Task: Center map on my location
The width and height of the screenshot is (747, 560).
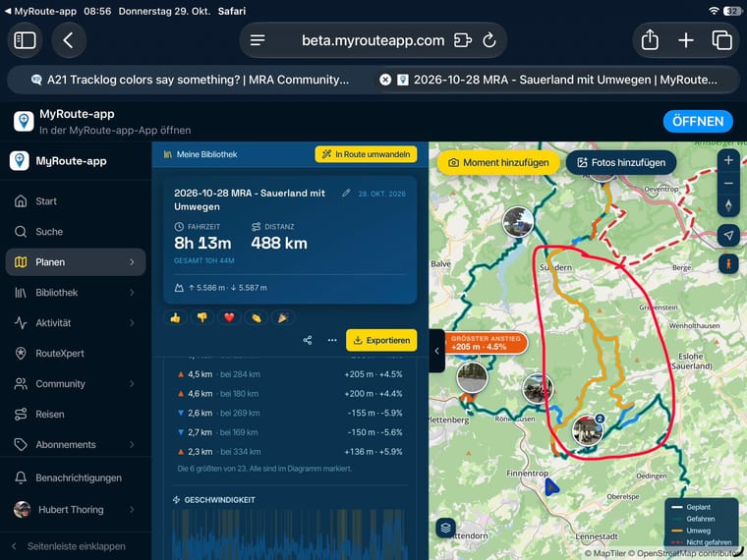Action: [728, 235]
